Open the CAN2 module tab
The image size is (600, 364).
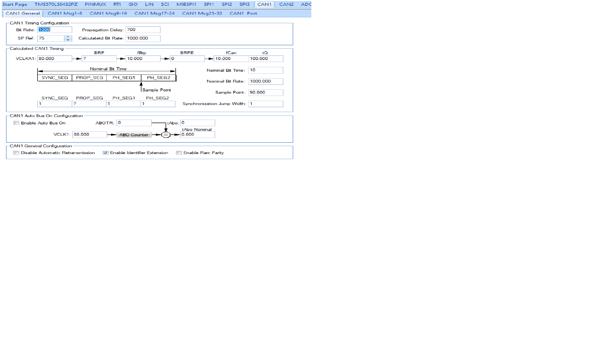286,4
